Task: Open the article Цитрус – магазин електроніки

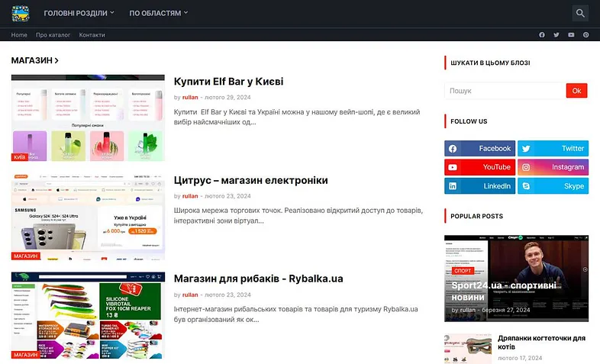Action: click(250, 180)
